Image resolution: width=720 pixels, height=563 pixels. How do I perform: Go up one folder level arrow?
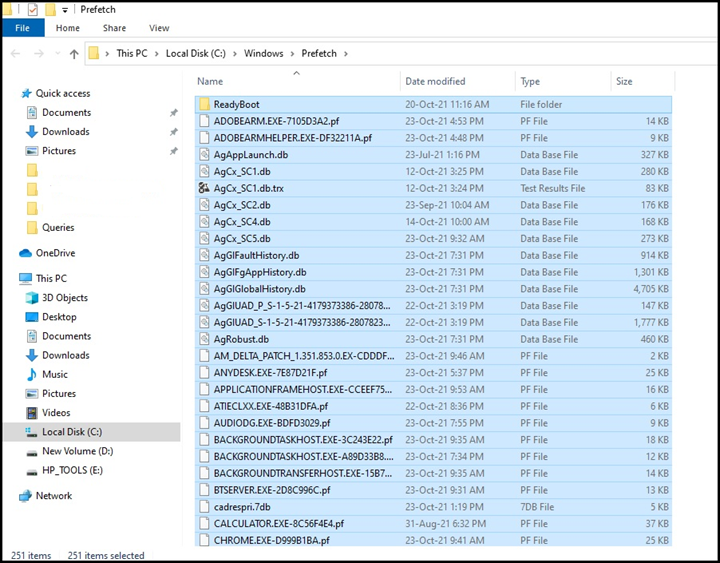click(74, 54)
